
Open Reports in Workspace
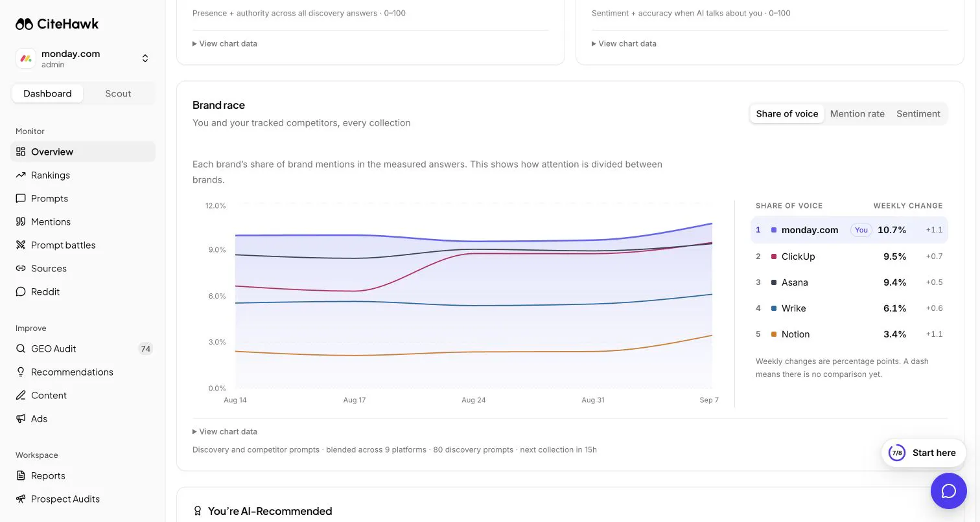tap(83, 475)
